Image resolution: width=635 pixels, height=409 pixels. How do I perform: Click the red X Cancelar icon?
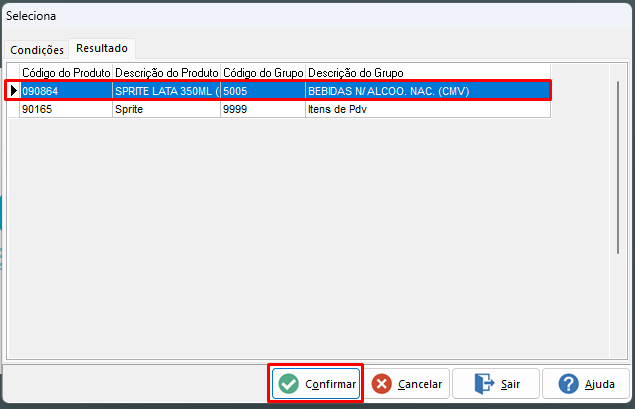pyautogui.click(x=381, y=383)
